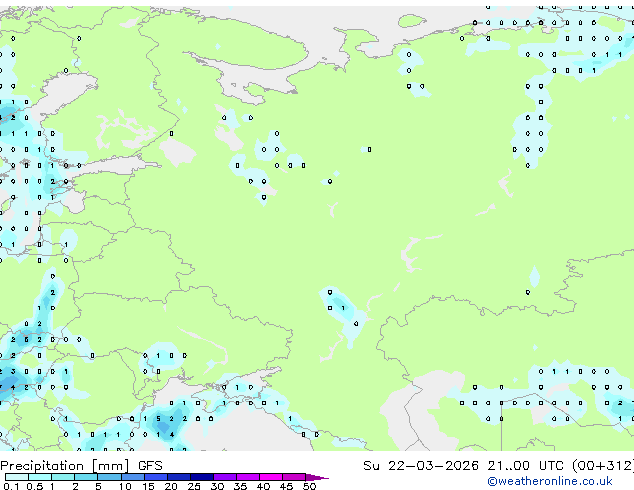
Task: Click the '0.1' legend scale label
Action: tap(11, 486)
